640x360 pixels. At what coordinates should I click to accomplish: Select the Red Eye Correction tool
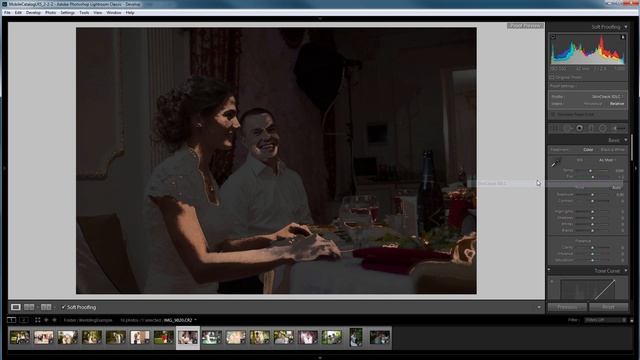click(579, 128)
